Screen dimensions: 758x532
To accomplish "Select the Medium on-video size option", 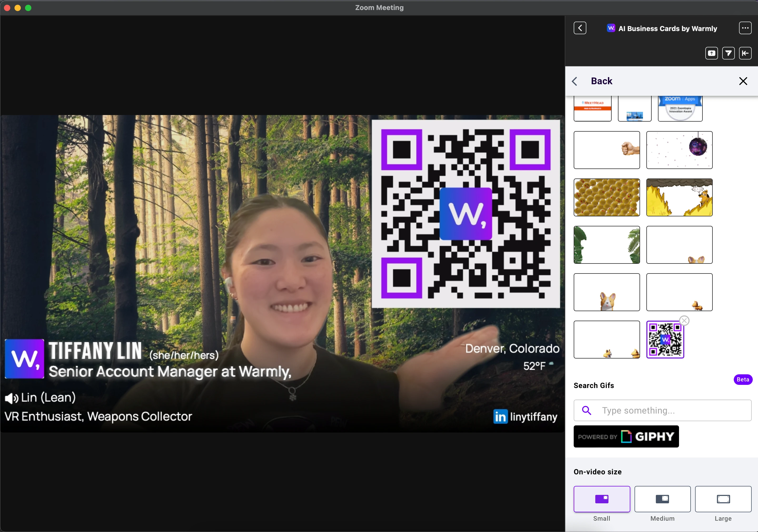I will click(x=662, y=499).
